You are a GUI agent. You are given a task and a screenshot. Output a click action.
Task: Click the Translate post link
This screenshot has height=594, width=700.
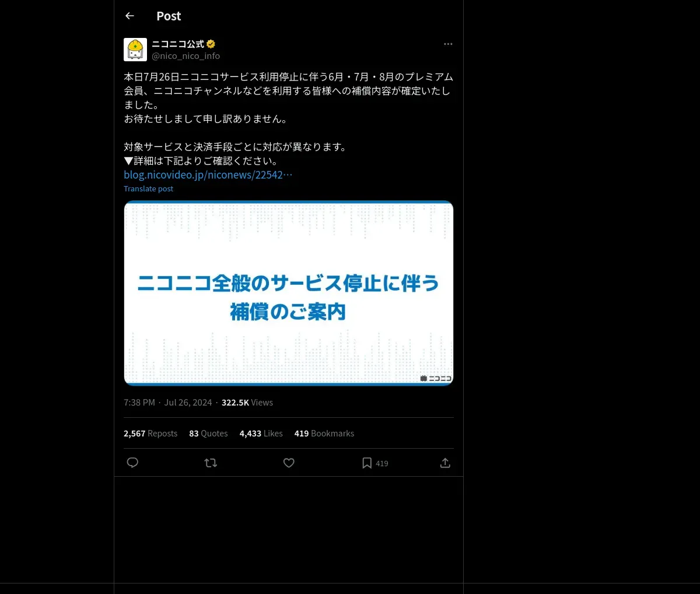point(148,188)
